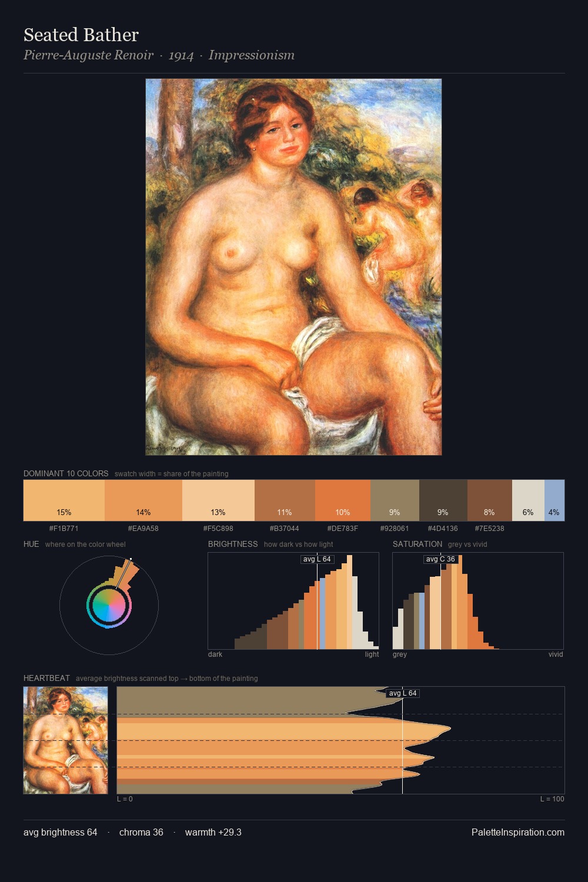Click the hex code #F5C898
Viewport: 588px width, 882px height.
point(218,528)
